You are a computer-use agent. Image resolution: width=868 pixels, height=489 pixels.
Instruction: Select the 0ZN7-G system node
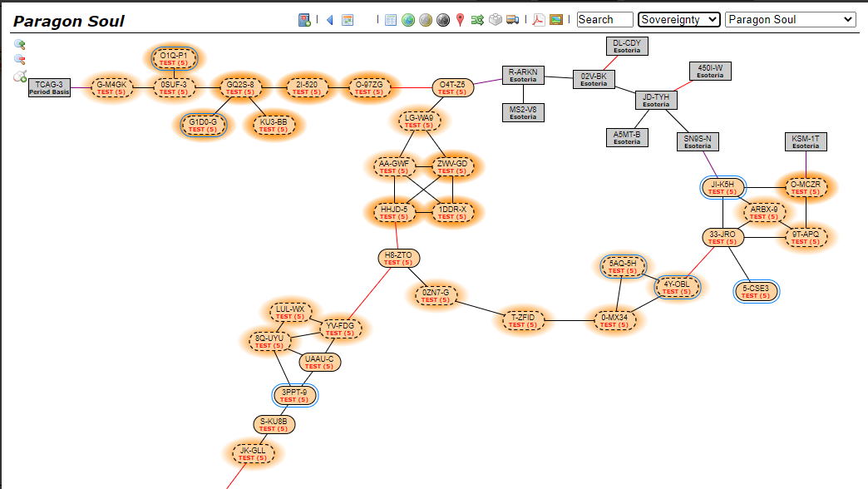(436, 295)
